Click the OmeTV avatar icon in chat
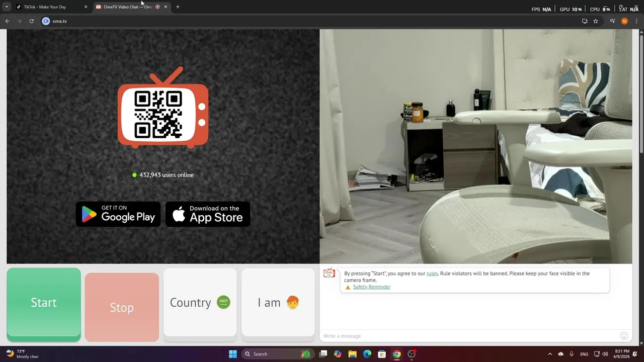The width and height of the screenshot is (644, 362). (x=329, y=273)
